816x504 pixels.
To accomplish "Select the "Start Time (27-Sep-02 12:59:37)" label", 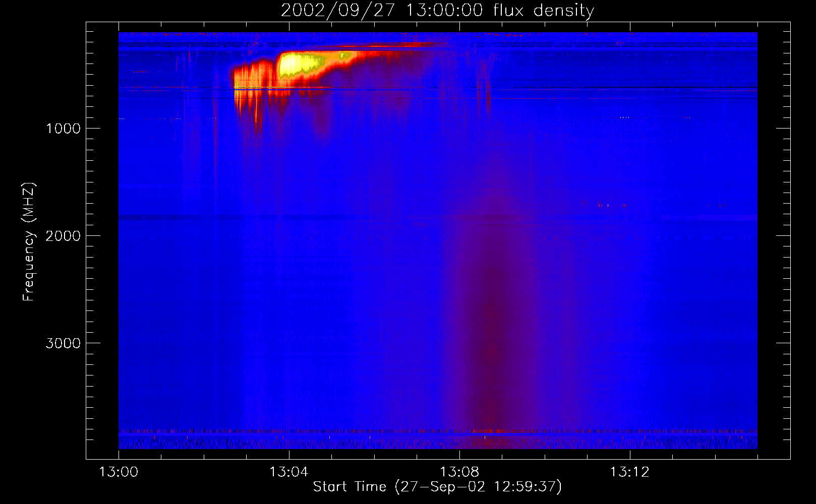I will click(x=437, y=487).
